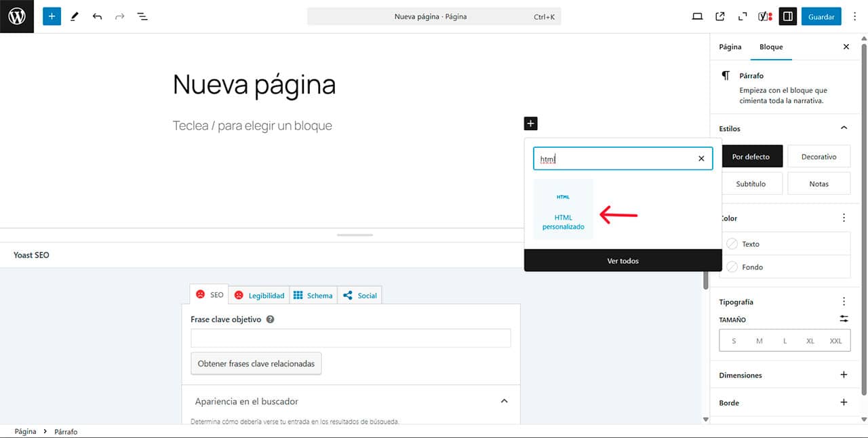The width and height of the screenshot is (868, 438).
Task: Toggle the custom size sliders icon
Action: (x=844, y=319)
